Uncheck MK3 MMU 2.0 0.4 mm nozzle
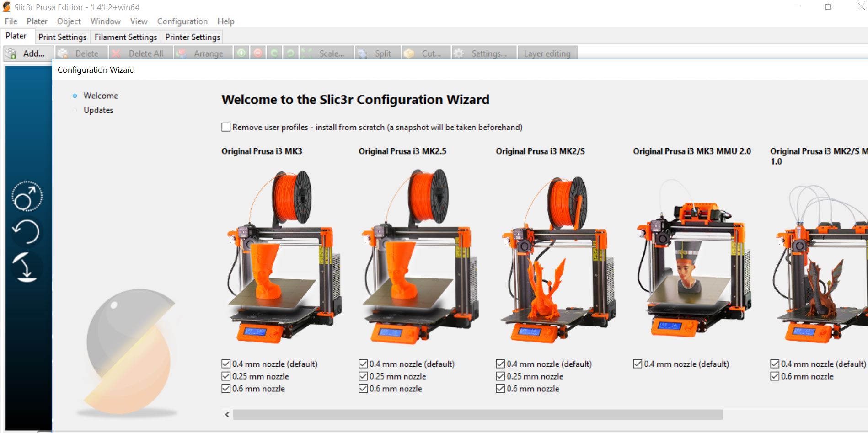868x433 pixels. (638, 364)
